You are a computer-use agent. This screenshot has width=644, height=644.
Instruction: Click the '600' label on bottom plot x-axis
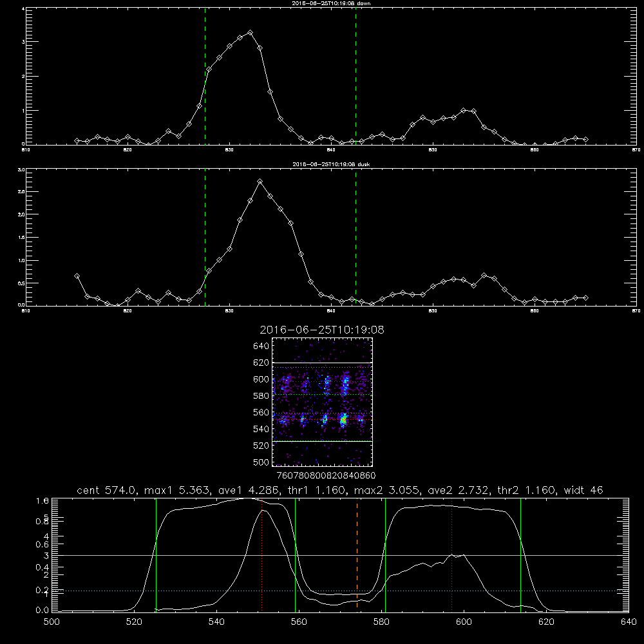[464, 622]
